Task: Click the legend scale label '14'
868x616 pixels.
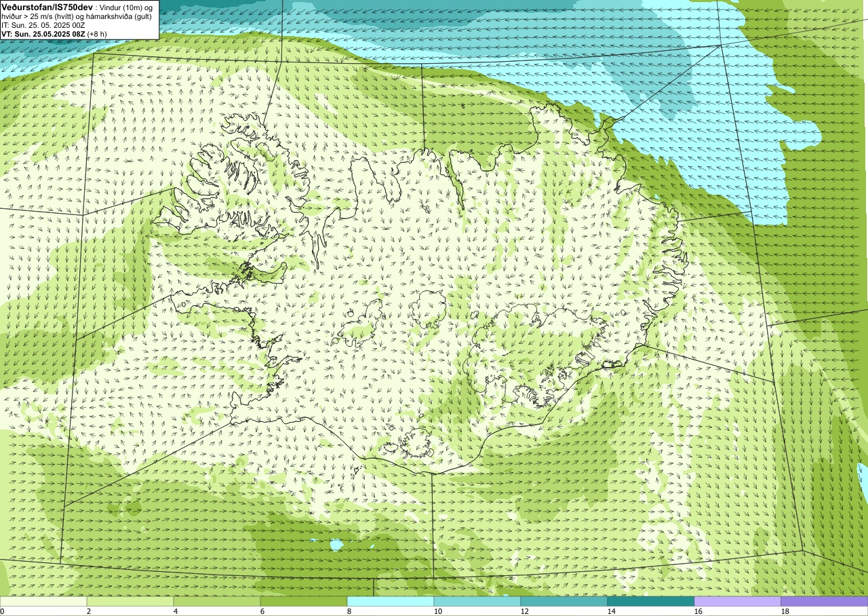Action: [612, 611]
